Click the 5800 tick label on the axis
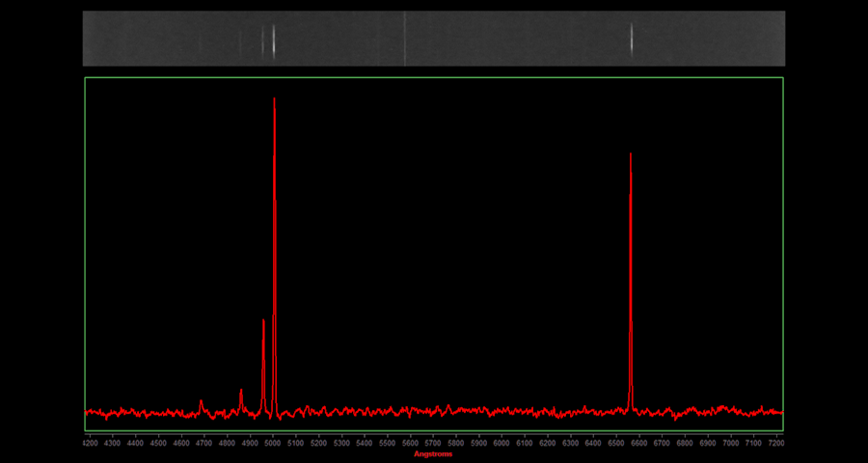 coord(455,443)
